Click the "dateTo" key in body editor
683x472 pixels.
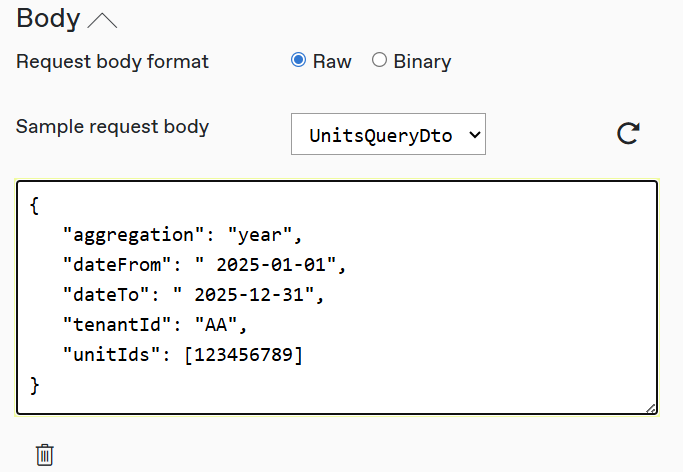tap(112, 295)
